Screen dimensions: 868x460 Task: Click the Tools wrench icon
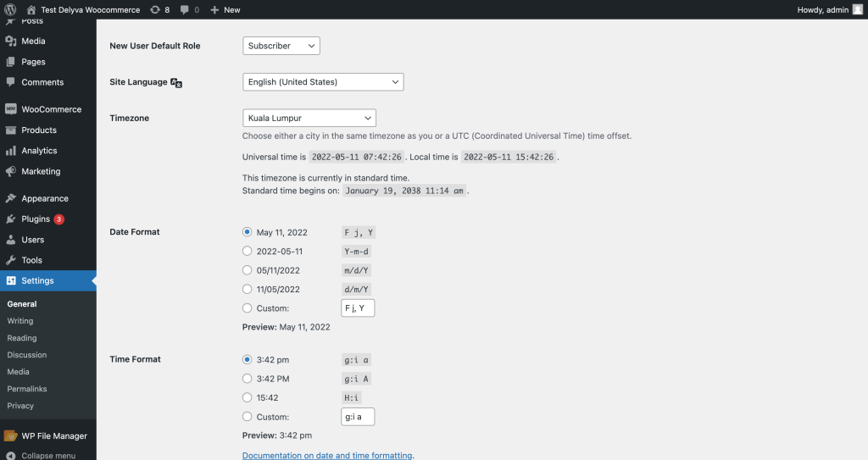tap(10, 260)
